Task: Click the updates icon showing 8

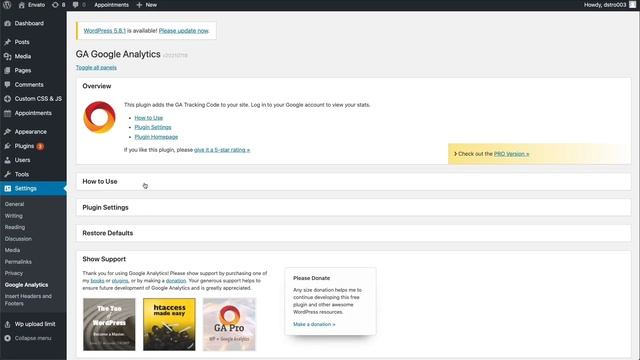Action: pos(55,5)
